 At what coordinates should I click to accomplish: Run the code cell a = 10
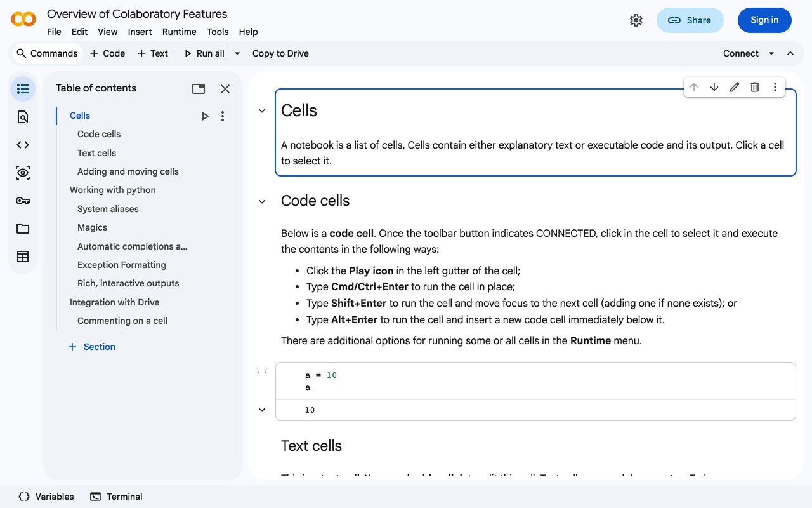point(262,370)
